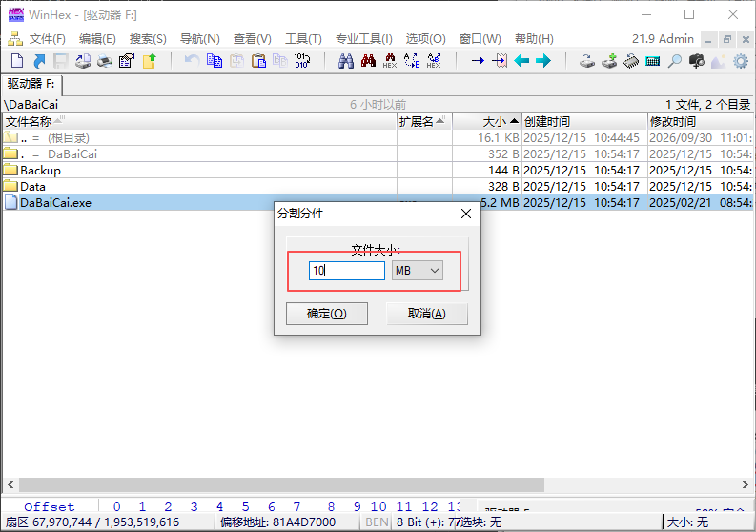
Task: Click the 取消(A) cancel button
Action: pyautogui.click(x=427, y=314)
